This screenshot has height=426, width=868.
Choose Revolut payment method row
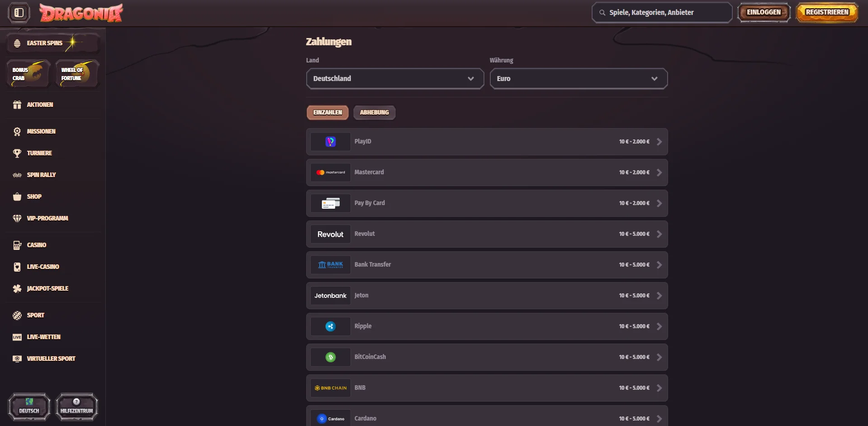[x=487, y=234]
